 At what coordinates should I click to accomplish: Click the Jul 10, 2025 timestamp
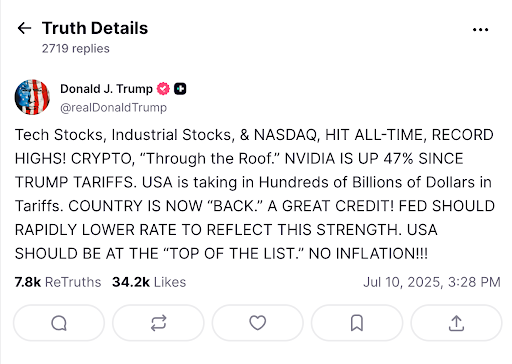point(432,282)
